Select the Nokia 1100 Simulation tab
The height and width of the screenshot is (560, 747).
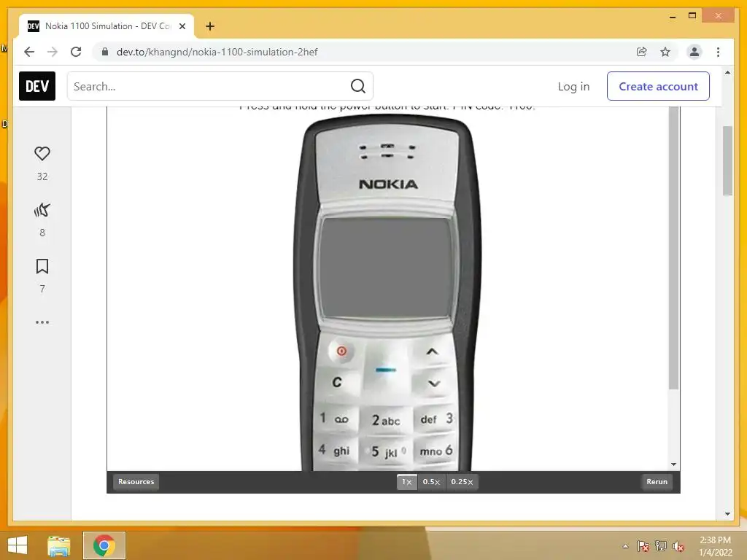coord(107,26)
